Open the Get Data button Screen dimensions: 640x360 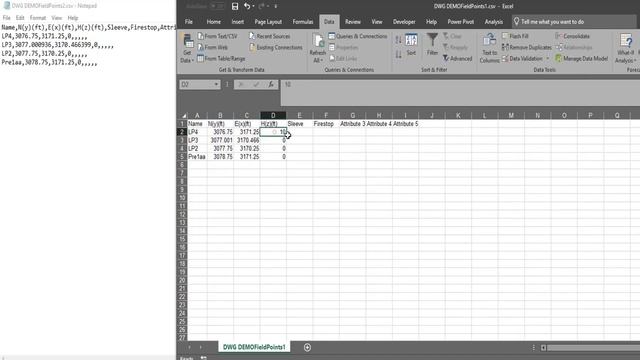[x=187, y=49]
